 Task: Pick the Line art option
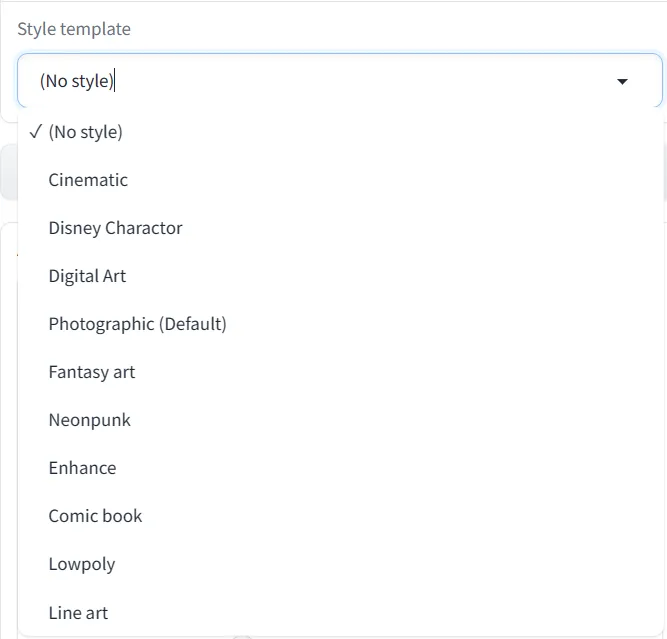[x=340, y=613]
